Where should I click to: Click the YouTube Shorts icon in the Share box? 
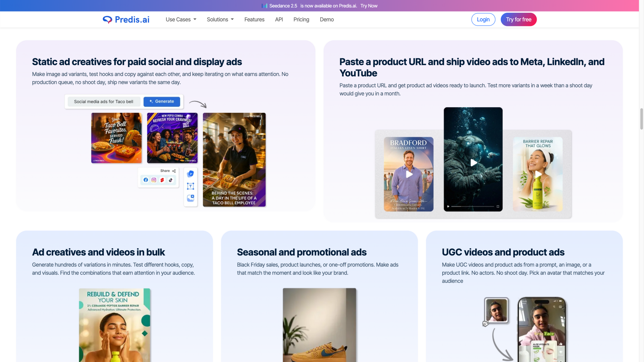click(x=162, y=180)
